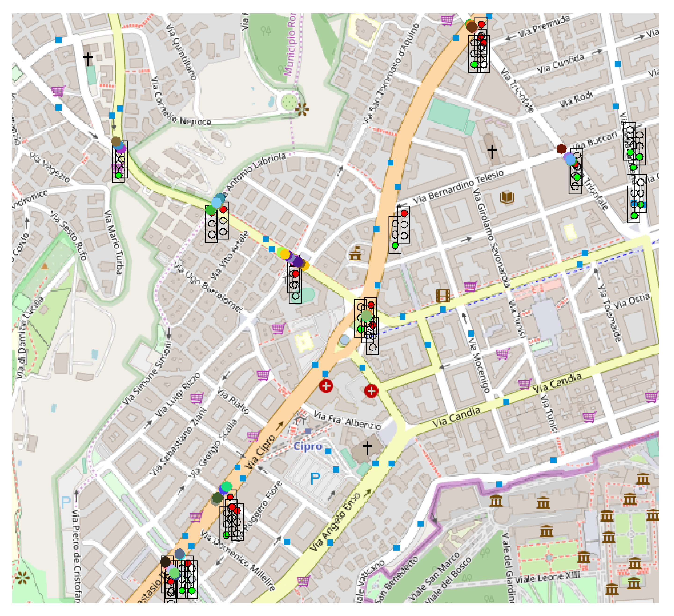Click the dark brown dot near Via Buccari
The height and width of the screenshot is (616, 674).
(x=562, y=149)
